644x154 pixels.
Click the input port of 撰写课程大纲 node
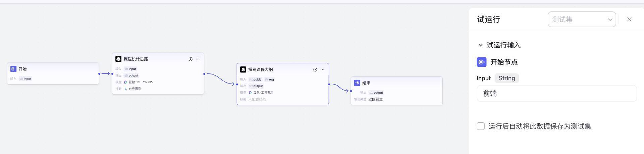click(x=237, y=84)
